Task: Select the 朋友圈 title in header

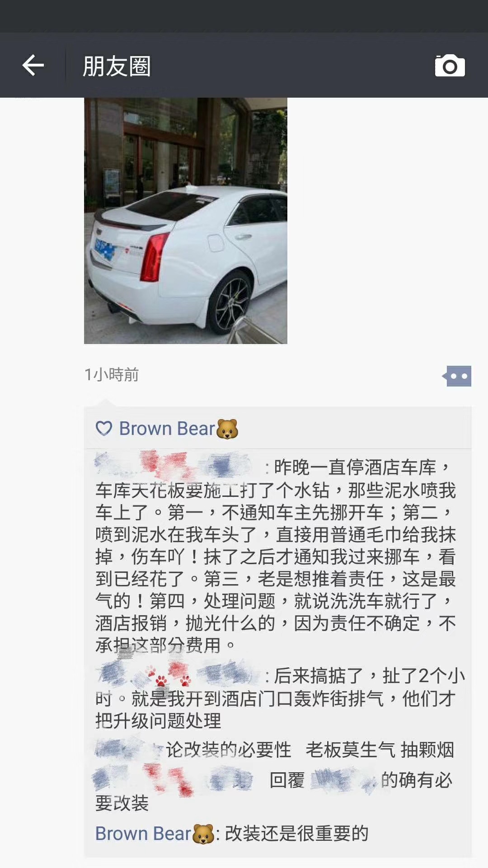Action: [117, 66]
